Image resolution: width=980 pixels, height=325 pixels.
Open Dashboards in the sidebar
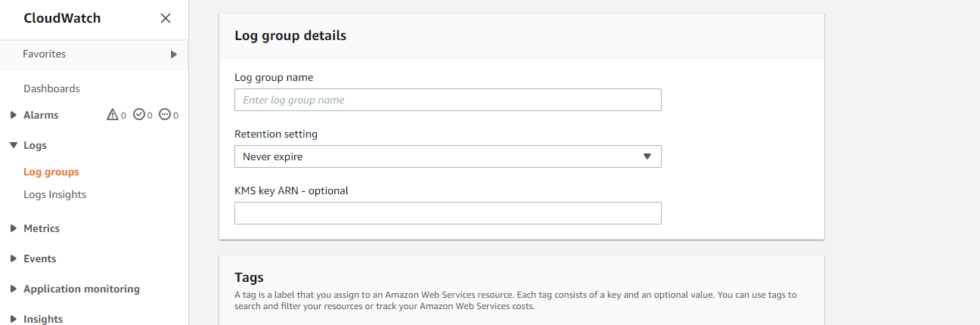pyautogui.click(x=51, y=88)
